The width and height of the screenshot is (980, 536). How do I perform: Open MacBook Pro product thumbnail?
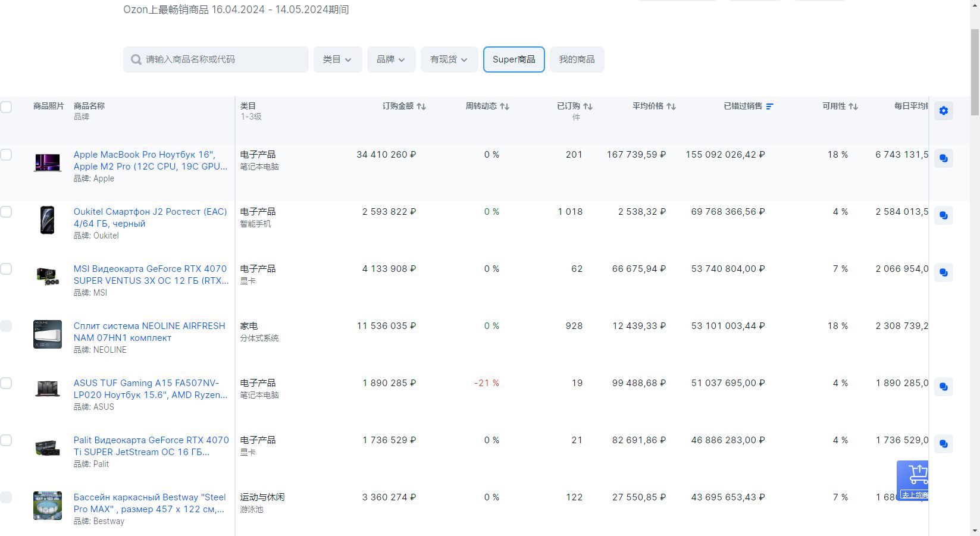coord(48,162)
